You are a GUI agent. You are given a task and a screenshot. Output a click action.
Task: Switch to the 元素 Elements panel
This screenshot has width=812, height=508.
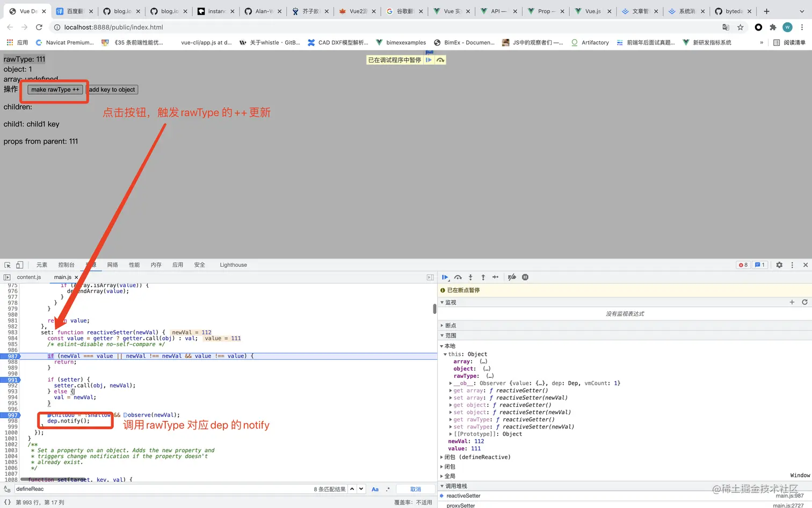(x=42, y=265)
